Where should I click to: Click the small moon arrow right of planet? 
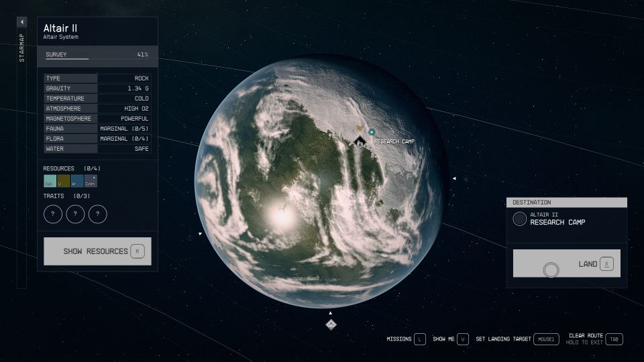pyautogui.click(x=454, y=178)
